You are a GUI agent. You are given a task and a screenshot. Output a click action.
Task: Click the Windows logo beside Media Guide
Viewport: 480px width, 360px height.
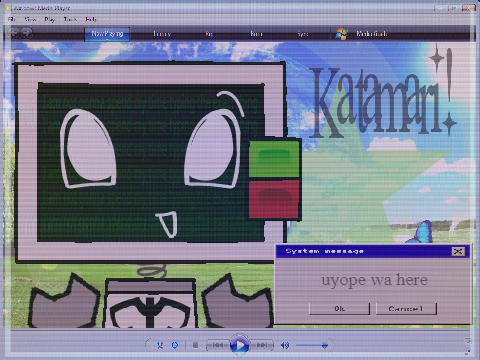341,34
